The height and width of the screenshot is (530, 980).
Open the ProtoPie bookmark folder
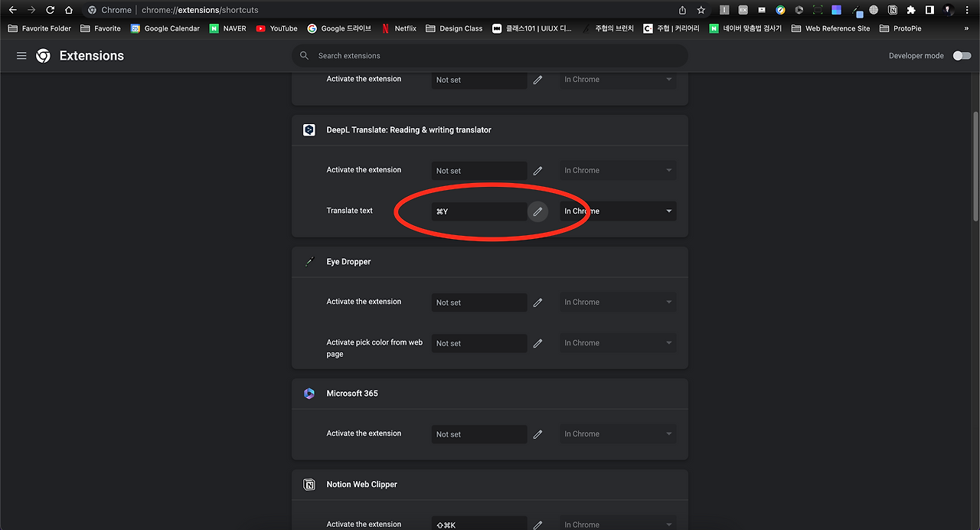900,28
